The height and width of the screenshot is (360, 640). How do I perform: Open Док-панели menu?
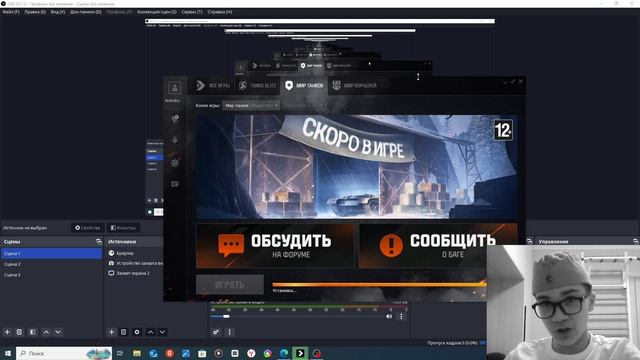[x=86, y=12]
